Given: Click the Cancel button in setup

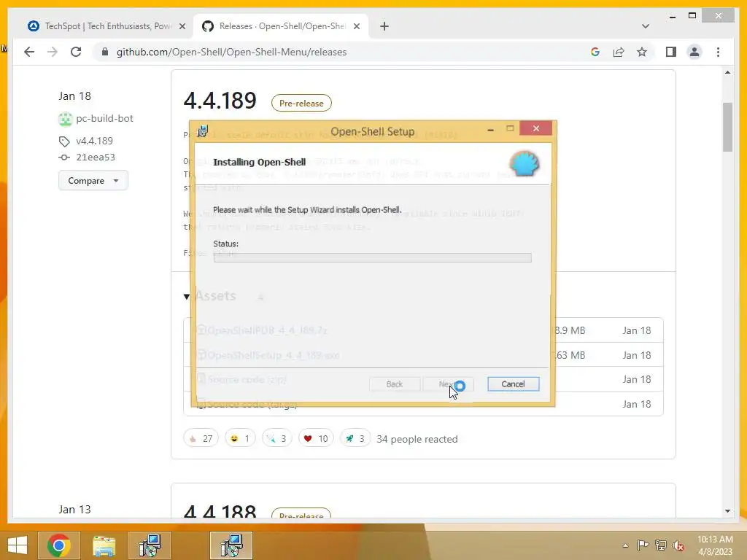Looking at the screenshot, I should 513,384.
